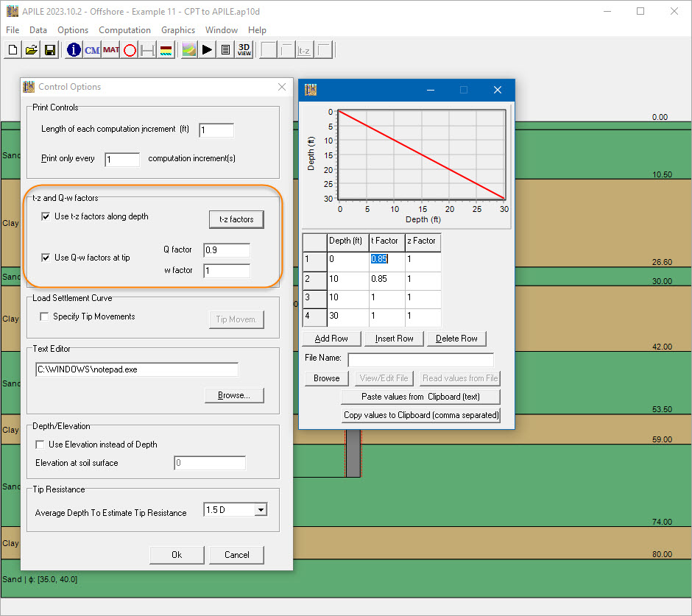Open the Graphics menu
The image size is (692, 616).
pos(177,30)
